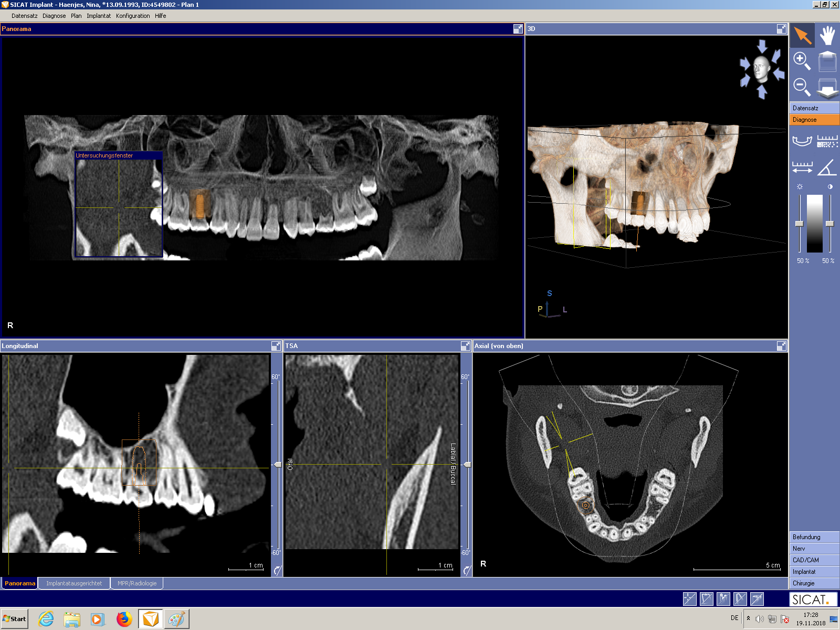840x630 pixels.
Task: Click the rotate icon below TSA angle scale
Action: point(467,570)
